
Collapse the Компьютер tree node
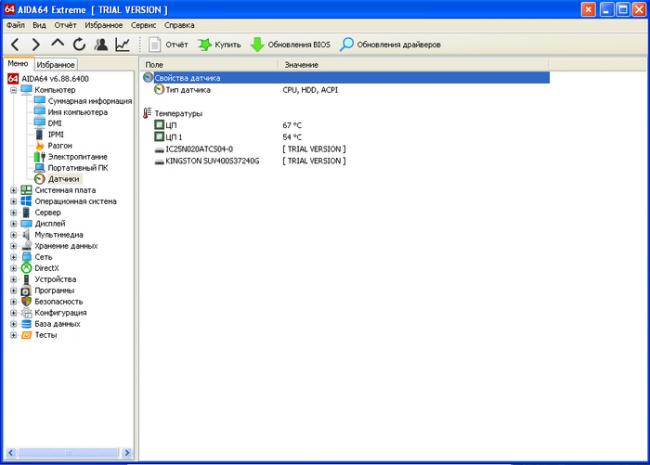click(x=14, y=90)
